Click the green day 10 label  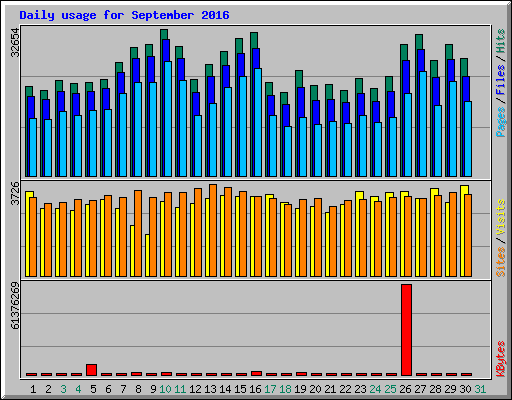[165, 389]
